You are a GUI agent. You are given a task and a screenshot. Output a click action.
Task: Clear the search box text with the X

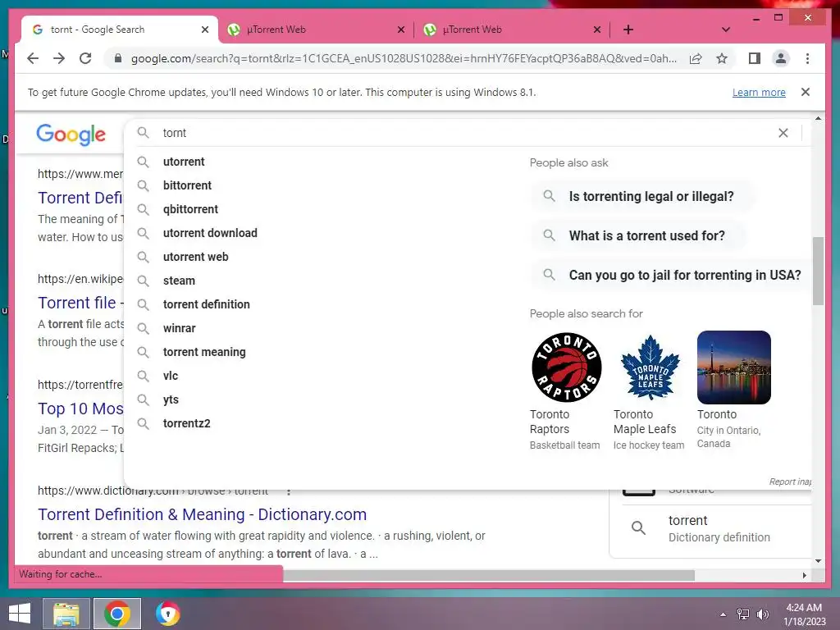[x=783, y=133]
